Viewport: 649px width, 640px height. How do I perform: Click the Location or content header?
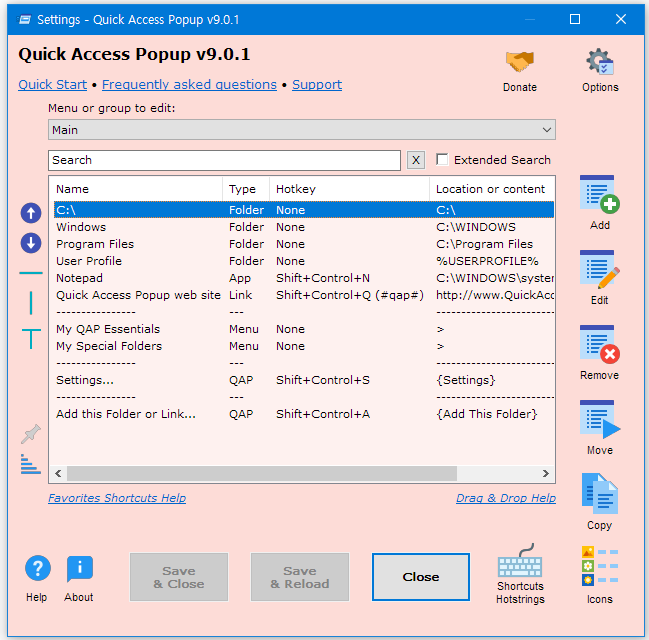[492, 189]
